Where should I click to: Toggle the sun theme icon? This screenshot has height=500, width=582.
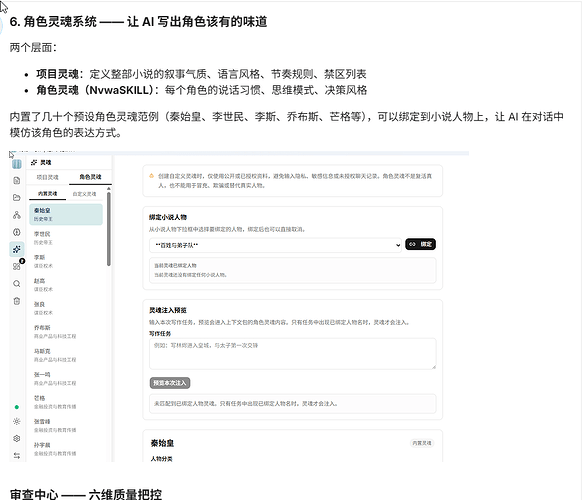[17, 421]
